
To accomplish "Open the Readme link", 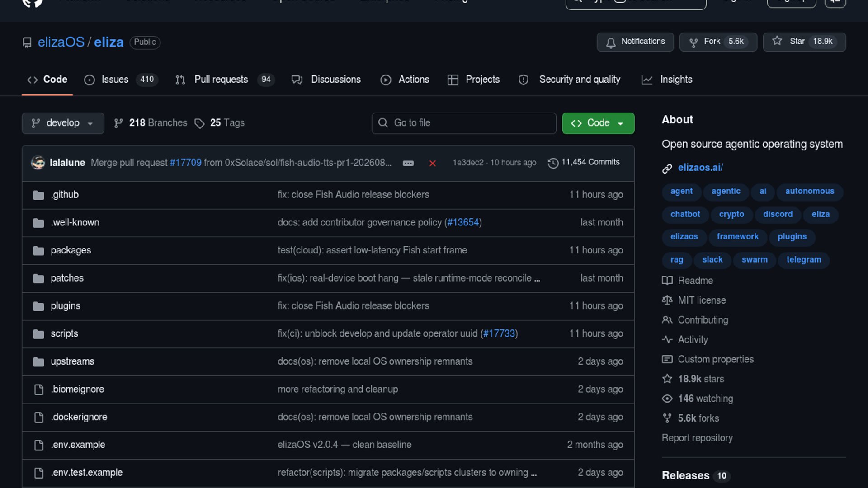I will (x=688, y=281).
